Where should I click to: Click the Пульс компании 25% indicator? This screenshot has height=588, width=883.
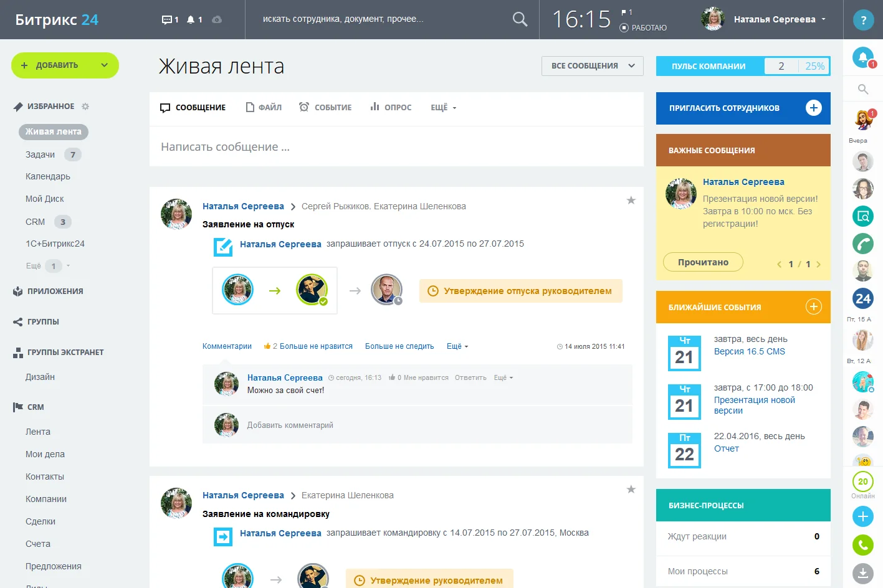coord(814,66)
